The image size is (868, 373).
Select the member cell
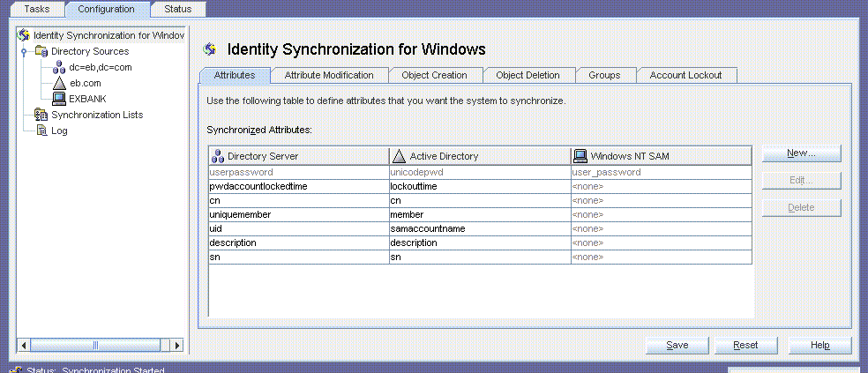click(x=480, y=215)
